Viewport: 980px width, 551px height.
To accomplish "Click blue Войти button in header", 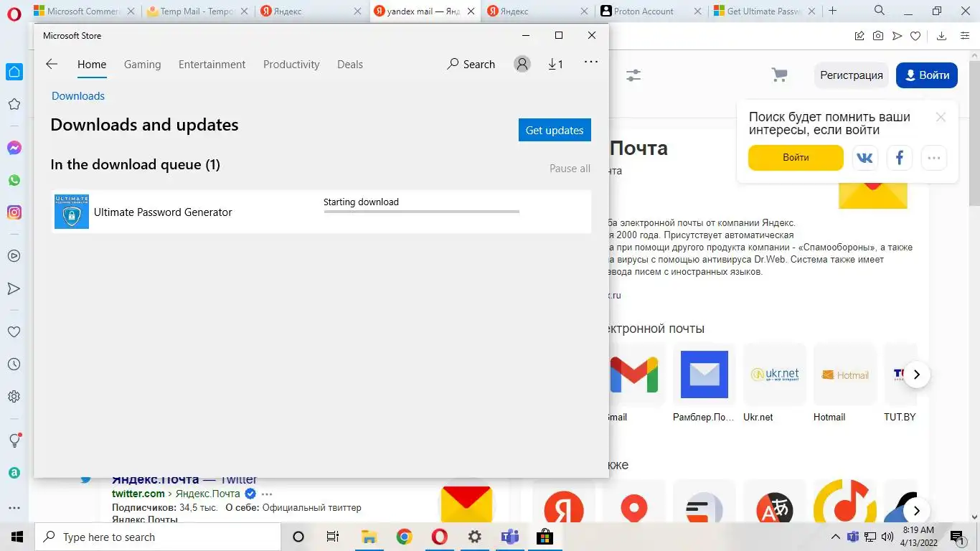I will (x=927, y=75).
